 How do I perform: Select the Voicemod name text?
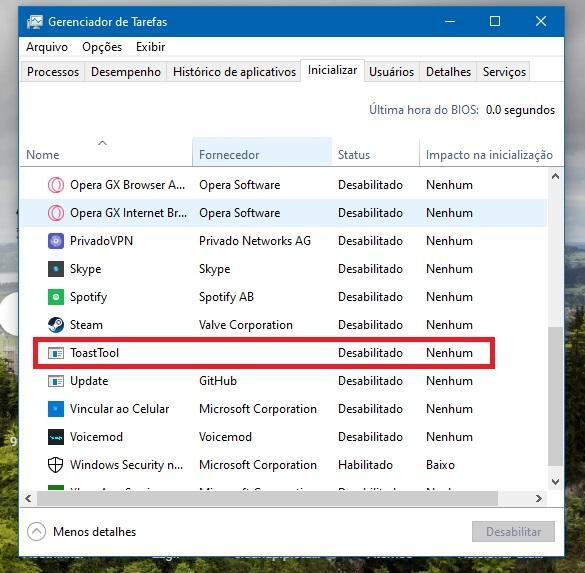[x=96, y=437]
